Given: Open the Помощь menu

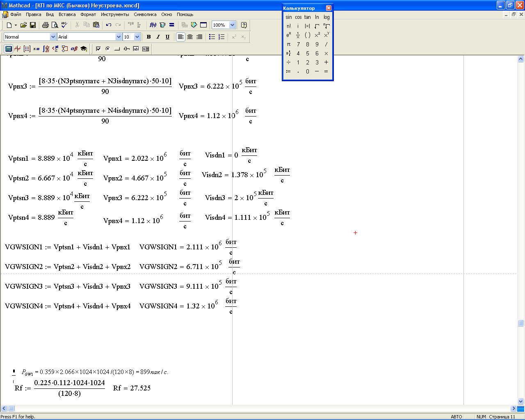Looking at the screenshot, I should pyautogui.click(x=185, y=14).
